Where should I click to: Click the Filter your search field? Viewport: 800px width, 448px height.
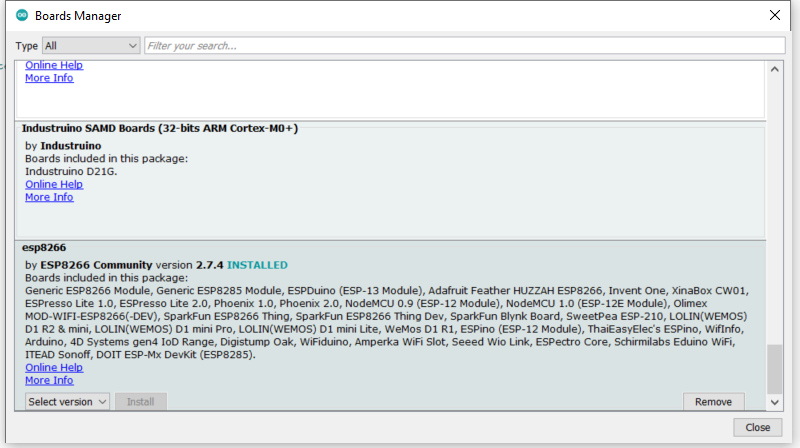464,46
